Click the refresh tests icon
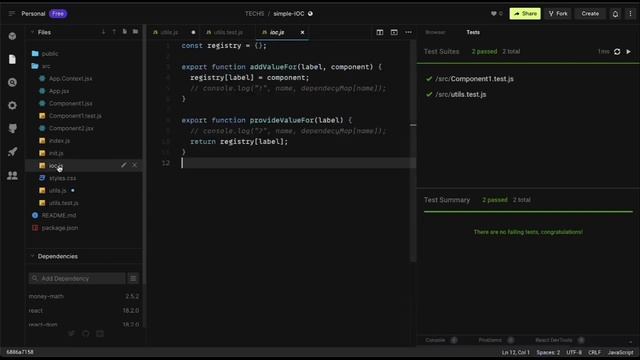Viewport: 640px width, 360px height. coord(617,52)
